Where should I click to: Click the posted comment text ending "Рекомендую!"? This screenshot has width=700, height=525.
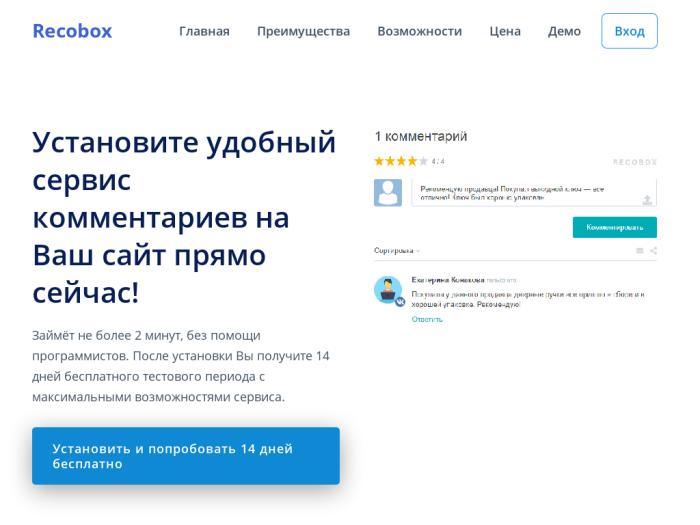pyautogui.click(x=528, y=299)
